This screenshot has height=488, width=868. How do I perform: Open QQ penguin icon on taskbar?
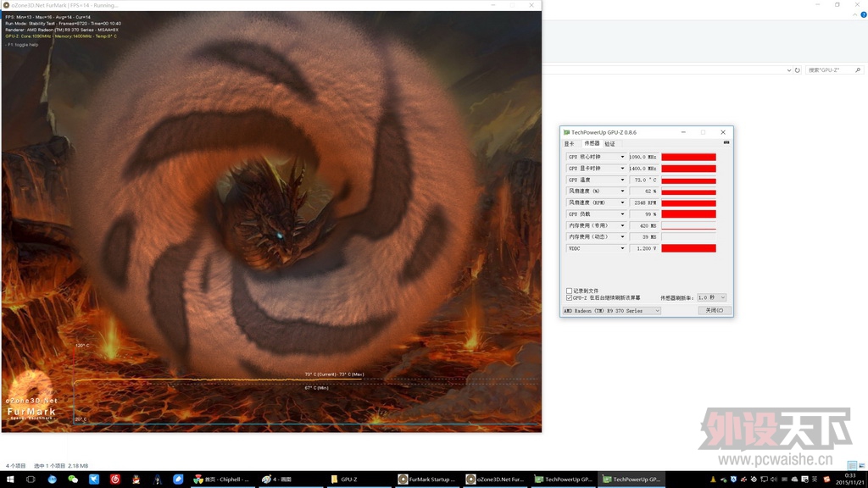click(136, 480)
